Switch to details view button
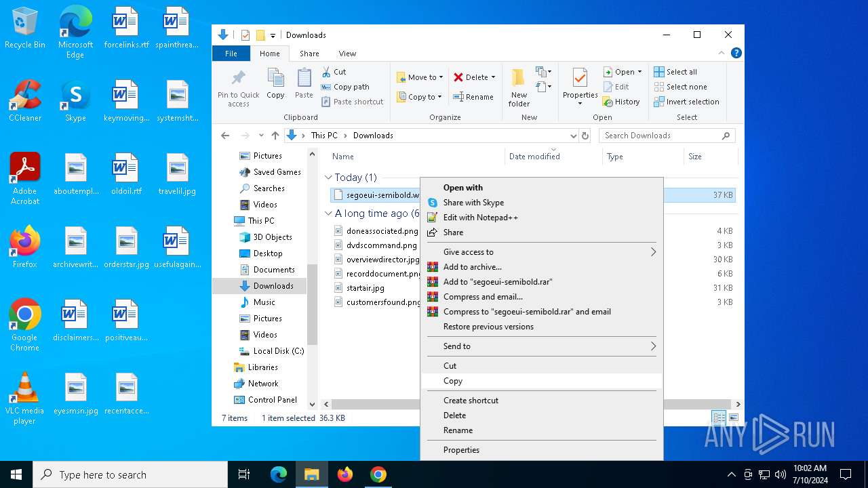The image size is (868, 488). 719,418
